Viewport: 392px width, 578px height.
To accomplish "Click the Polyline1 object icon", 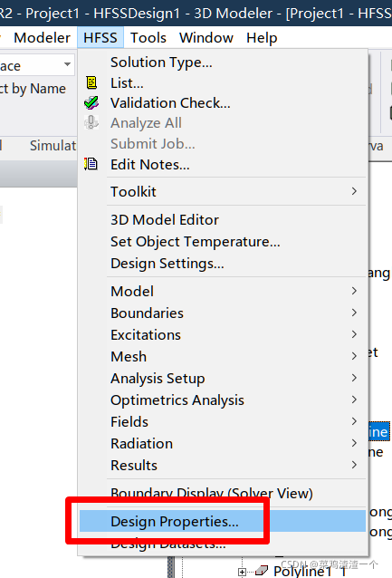I will tap(262, 571).
